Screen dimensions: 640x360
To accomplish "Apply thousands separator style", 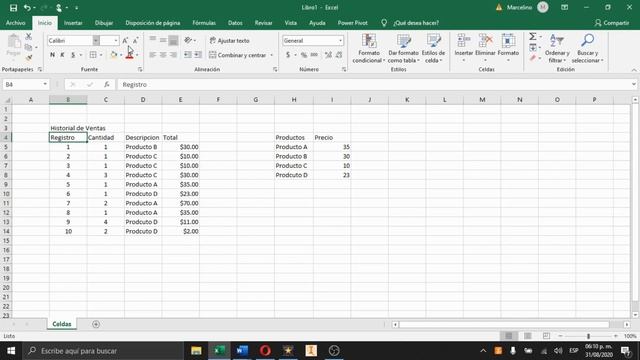I will (x=314, y=55).
